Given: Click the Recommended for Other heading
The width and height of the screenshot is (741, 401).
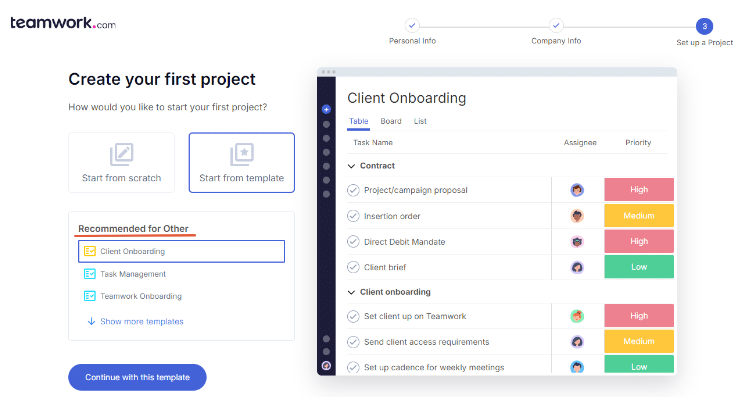Looking at the screenshot, I should [x=133, y=229].
